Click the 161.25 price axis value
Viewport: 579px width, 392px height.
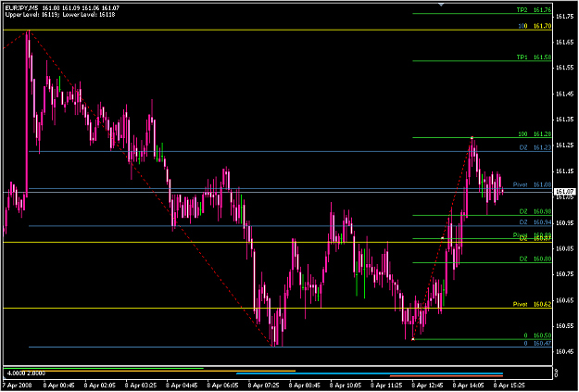pos(563,145)
